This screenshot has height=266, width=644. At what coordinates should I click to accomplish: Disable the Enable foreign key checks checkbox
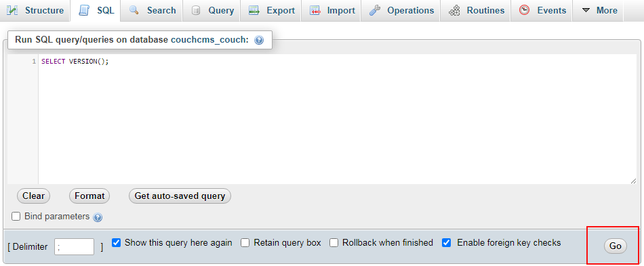click(x=447, y=242)
